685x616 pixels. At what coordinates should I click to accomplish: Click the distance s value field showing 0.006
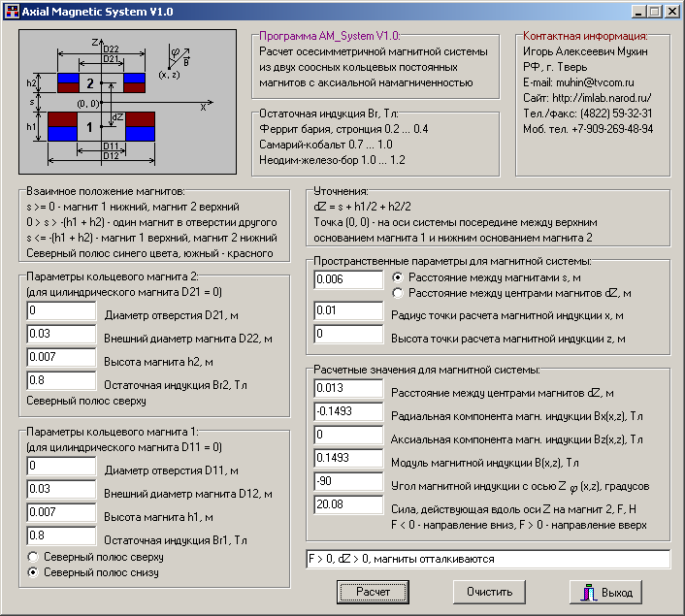[348, 279]
